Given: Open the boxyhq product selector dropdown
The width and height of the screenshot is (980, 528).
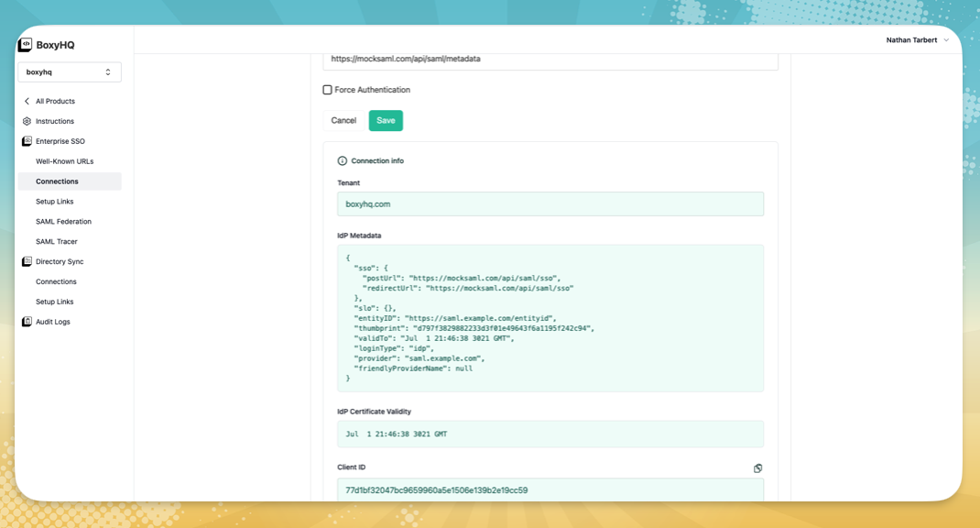Looking at the screenshot, I should pyautogui.click(x=70, y=71).
